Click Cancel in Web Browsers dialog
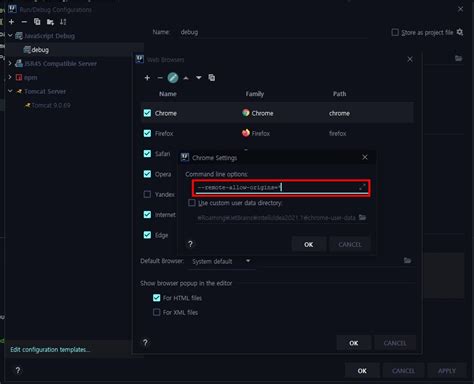Viewport: 474px width, 384px height. pos(395,343)
